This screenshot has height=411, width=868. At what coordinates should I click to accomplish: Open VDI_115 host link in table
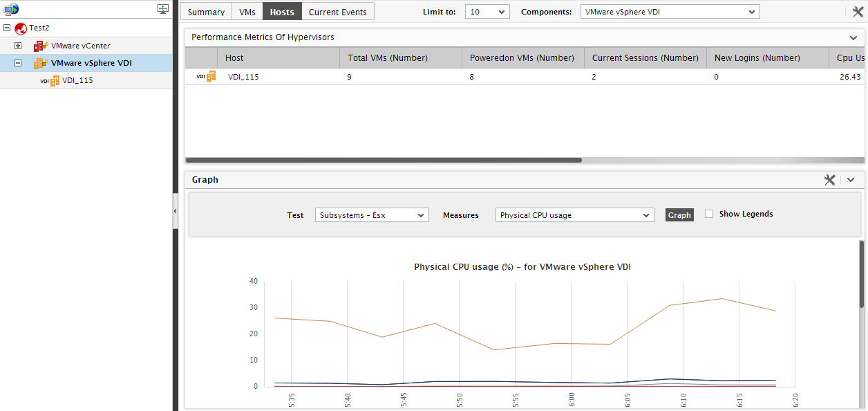coord(243,77)
